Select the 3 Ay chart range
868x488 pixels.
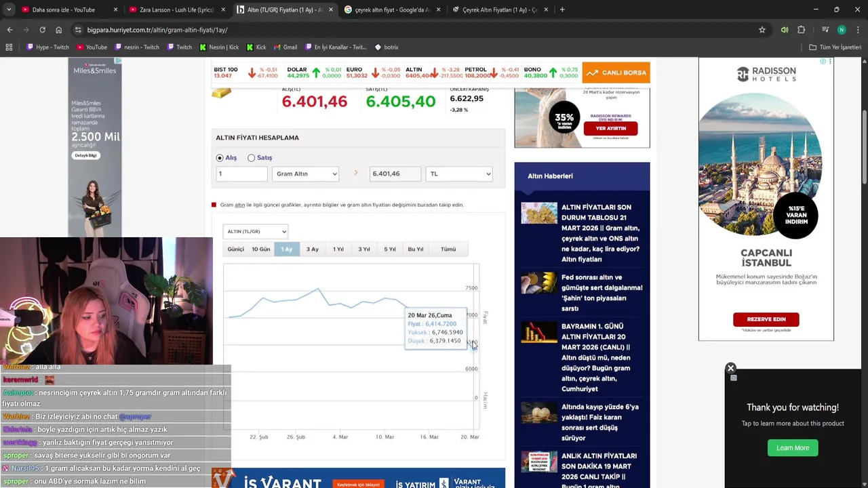[x=313, y=249]
